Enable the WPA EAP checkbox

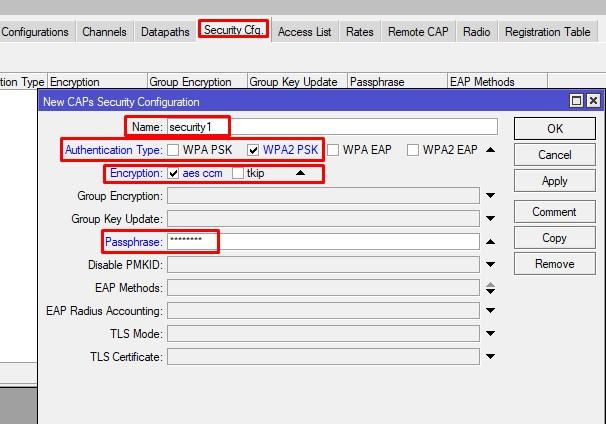[x=333, y=150]
